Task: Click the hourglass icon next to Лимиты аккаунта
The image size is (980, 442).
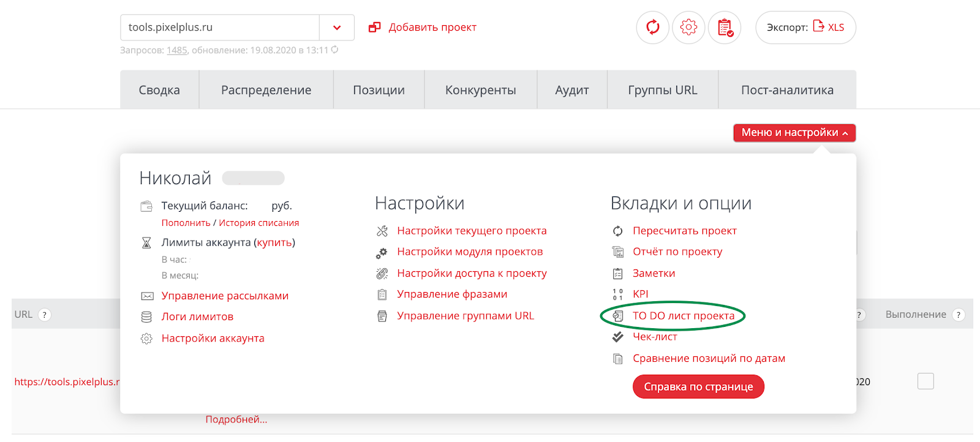Action: [146, 243]
